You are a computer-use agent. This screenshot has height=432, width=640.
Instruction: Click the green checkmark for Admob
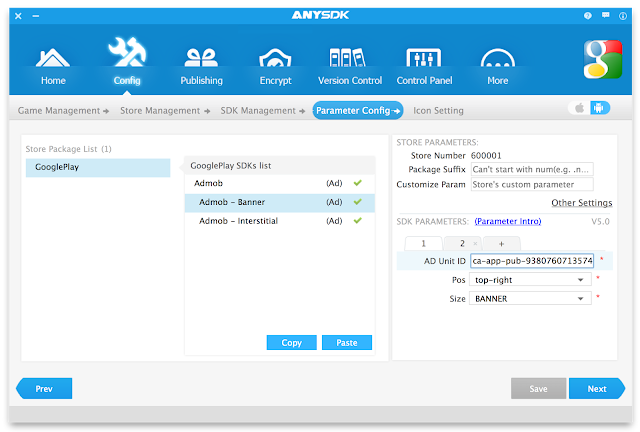click(358, 183)
